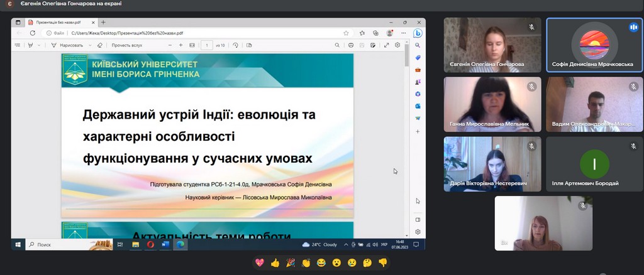The image size is (644, 275).
Task: Open the Bing sidebar button
Action: [418, 33]
